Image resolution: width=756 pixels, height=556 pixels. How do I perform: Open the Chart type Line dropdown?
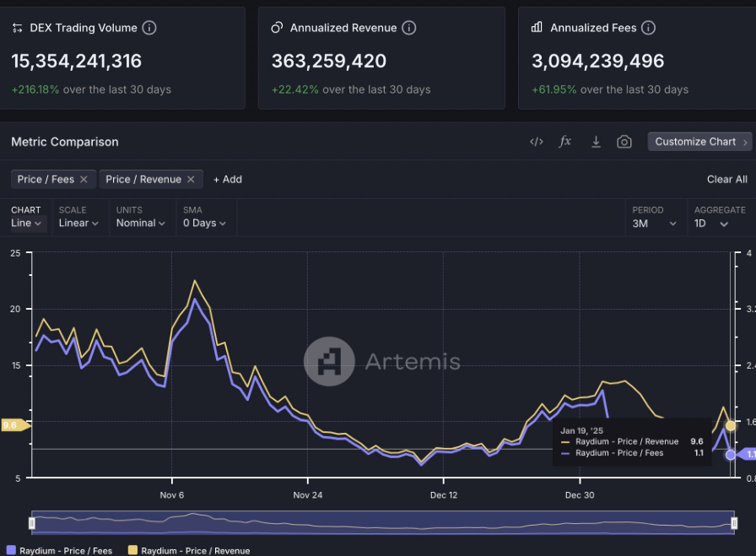point(26,223)
